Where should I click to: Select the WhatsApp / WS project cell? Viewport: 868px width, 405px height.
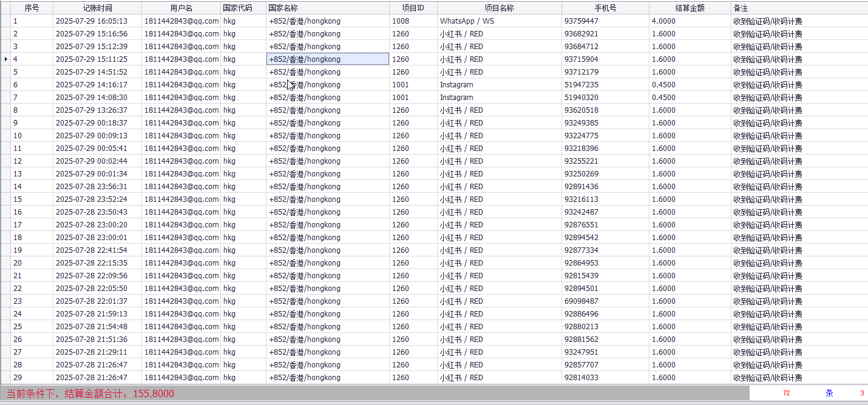[x=500, y=21]
